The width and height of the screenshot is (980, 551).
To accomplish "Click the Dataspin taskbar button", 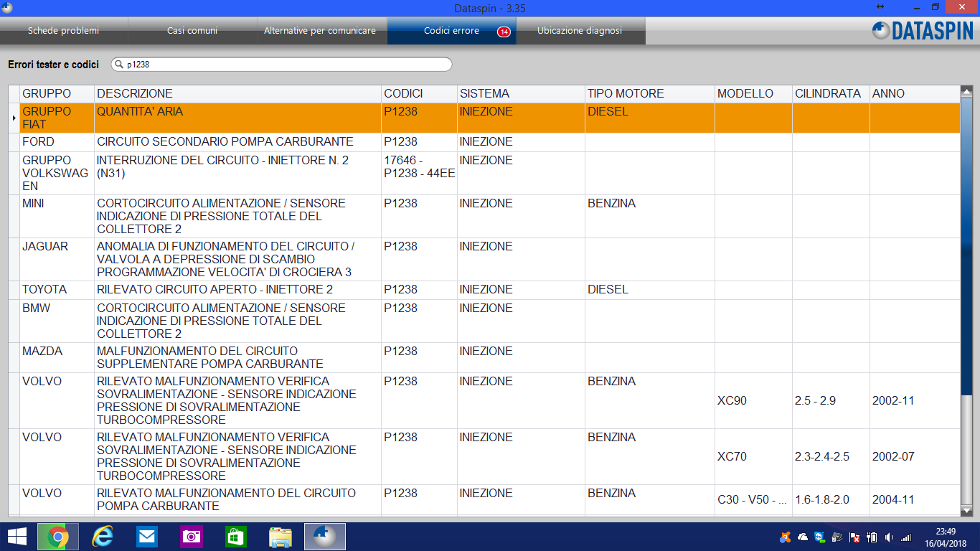I will (325, 537).
